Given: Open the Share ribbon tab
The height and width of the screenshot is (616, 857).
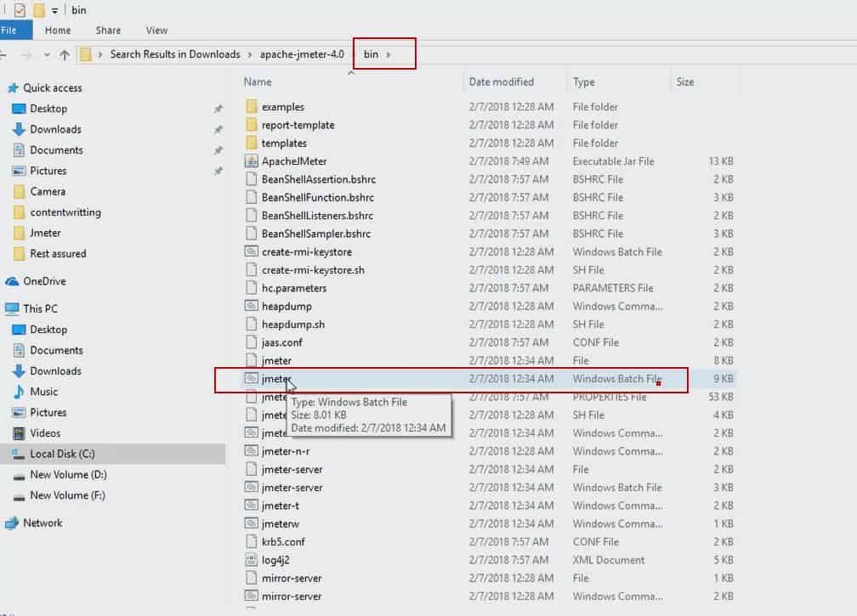Looking at the screenshot, I should [x=108, y=31].
